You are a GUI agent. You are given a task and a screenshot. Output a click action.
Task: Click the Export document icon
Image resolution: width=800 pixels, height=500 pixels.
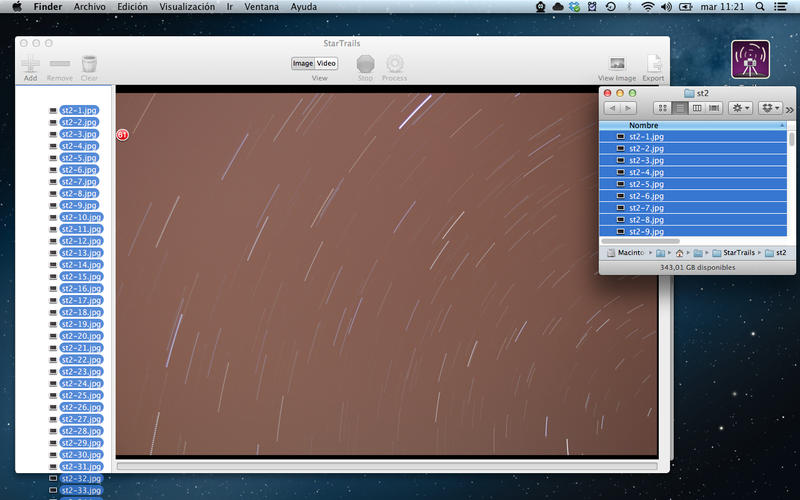coord(654,64)
